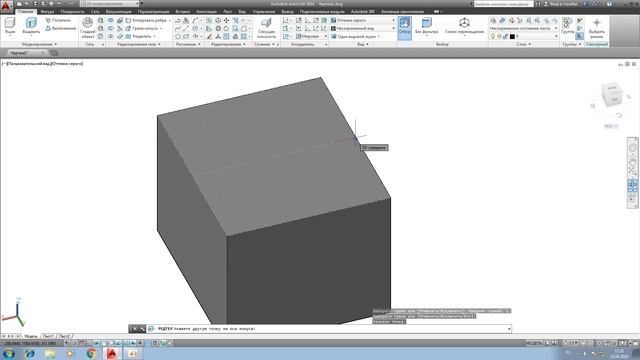Switch to the Поверхность ribbon tab

point(72,11)
